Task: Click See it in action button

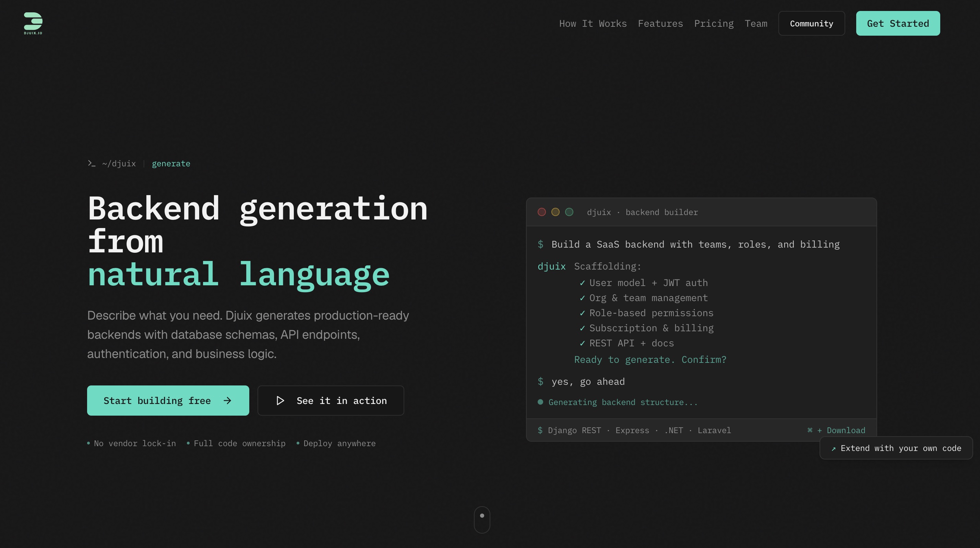Action: (331, 400)
